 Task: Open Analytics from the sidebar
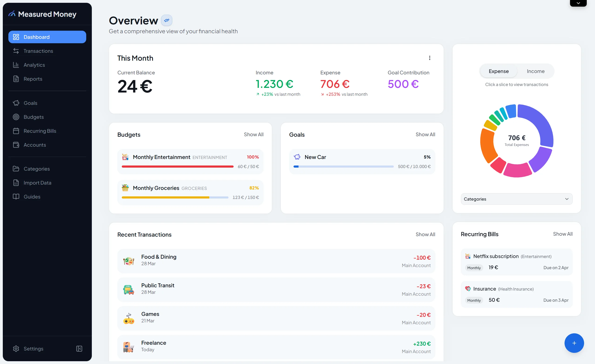(34, 65)
